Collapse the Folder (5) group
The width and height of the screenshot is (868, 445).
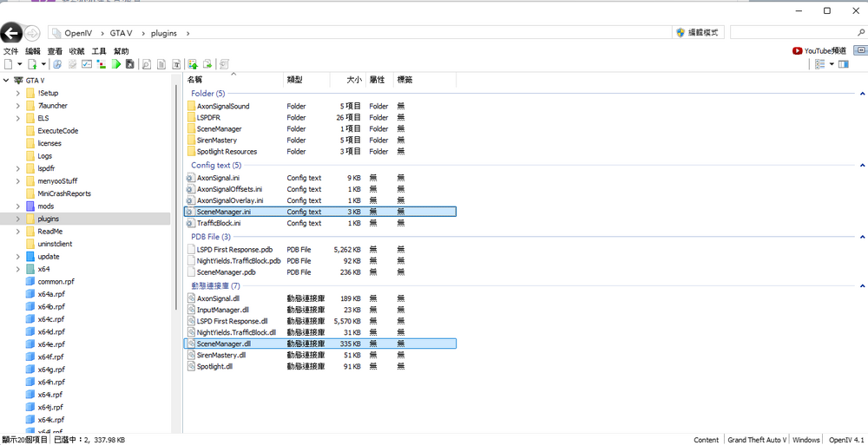pos(863,94)
